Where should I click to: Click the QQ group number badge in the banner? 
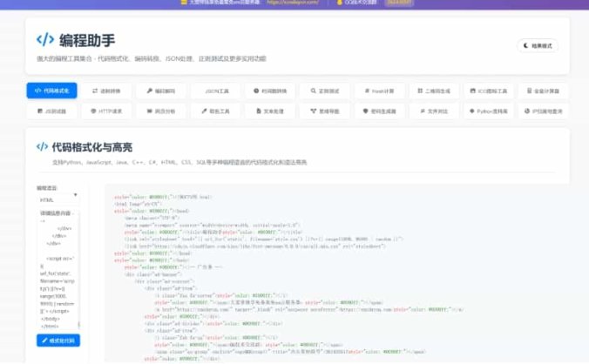click(x=399, y=3)
